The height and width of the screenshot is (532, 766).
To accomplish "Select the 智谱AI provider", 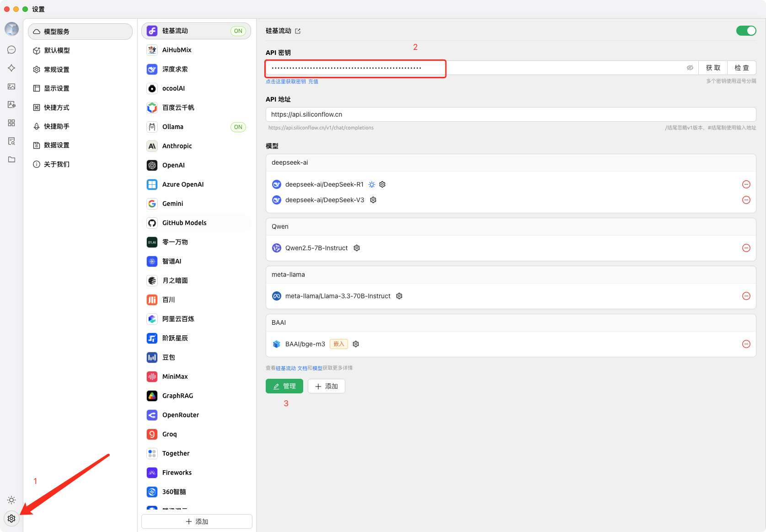I will pyautogui.click(x=196, y=261).
